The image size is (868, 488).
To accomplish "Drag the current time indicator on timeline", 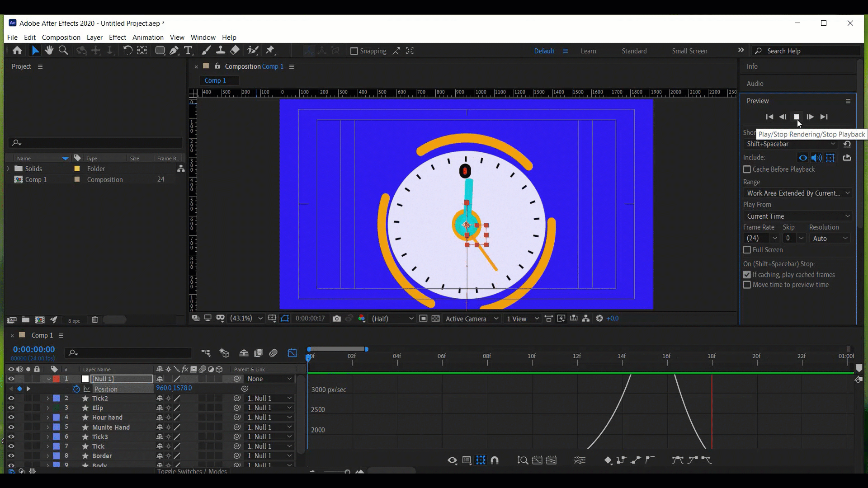I will pos(309,356).
